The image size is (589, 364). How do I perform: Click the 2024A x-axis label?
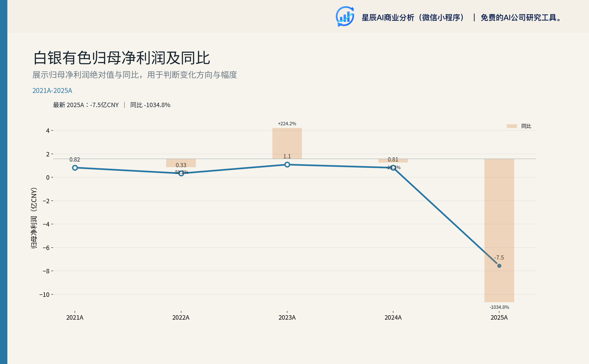(x=393, y=317)
